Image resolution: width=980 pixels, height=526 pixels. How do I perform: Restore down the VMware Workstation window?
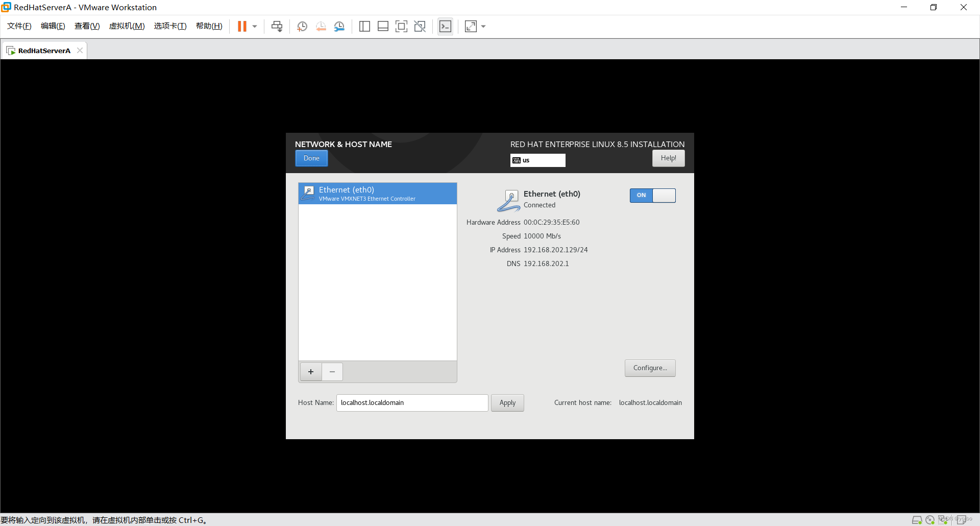(x=934, y=7)
